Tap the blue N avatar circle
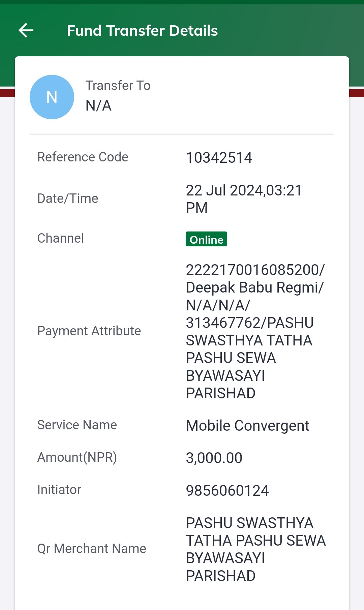 point(52,97)
